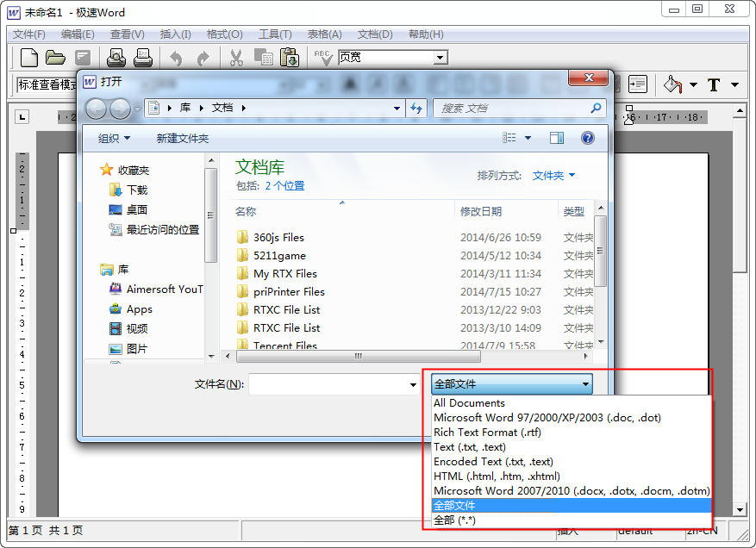Click the ruler tab stop selector
Viewport: 756px width, 548px height.
(x=22, y=116)
